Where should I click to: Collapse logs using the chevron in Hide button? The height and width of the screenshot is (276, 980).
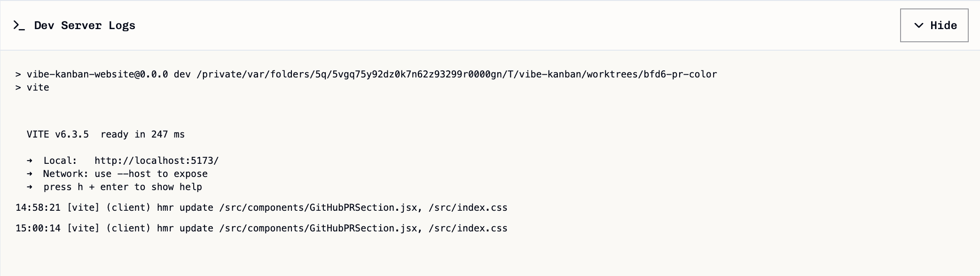pyautogui.click(x=918, y=25)
